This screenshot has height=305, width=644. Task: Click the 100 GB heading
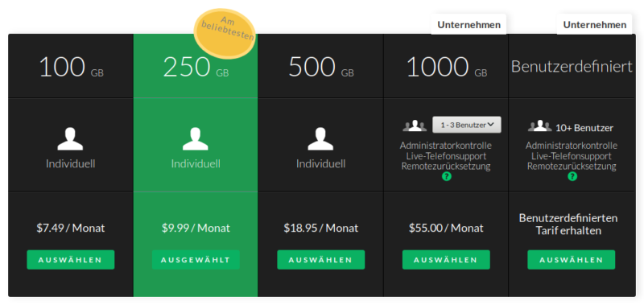click(x=71, y=67)
